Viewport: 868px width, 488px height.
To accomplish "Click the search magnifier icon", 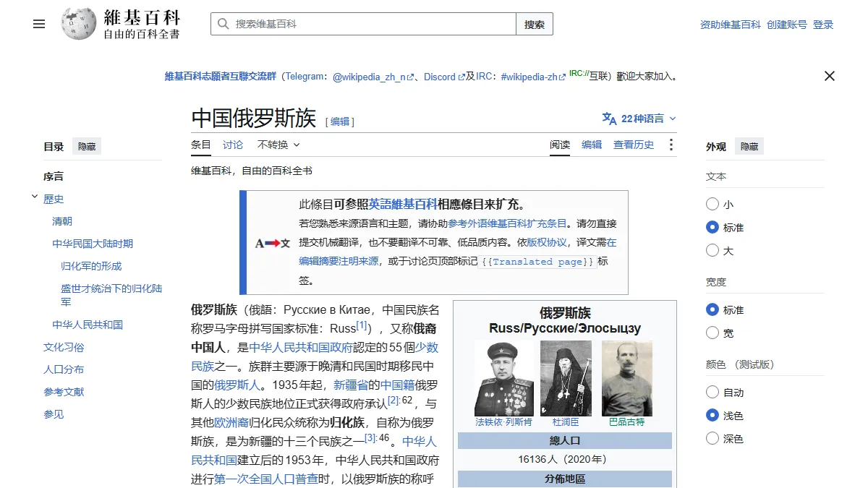I will [224, 24].
